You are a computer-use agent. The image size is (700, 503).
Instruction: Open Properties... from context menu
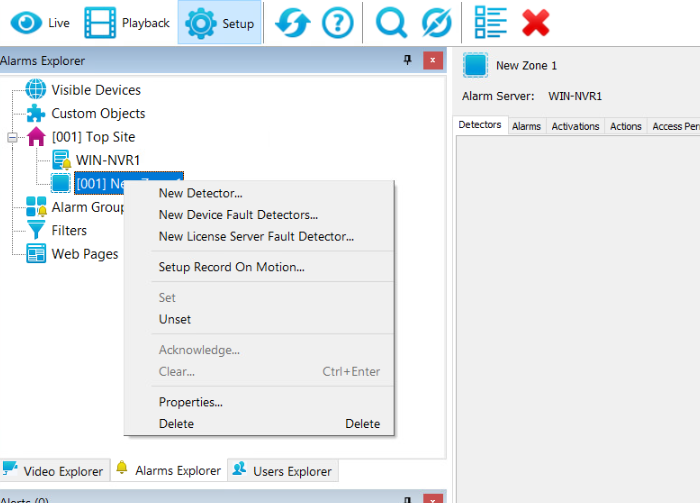(259, 402)
